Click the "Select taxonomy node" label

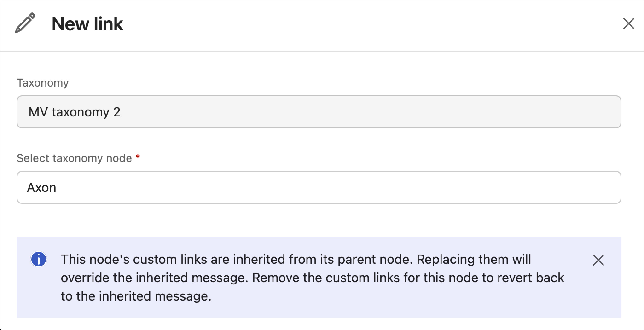[74, 158]
